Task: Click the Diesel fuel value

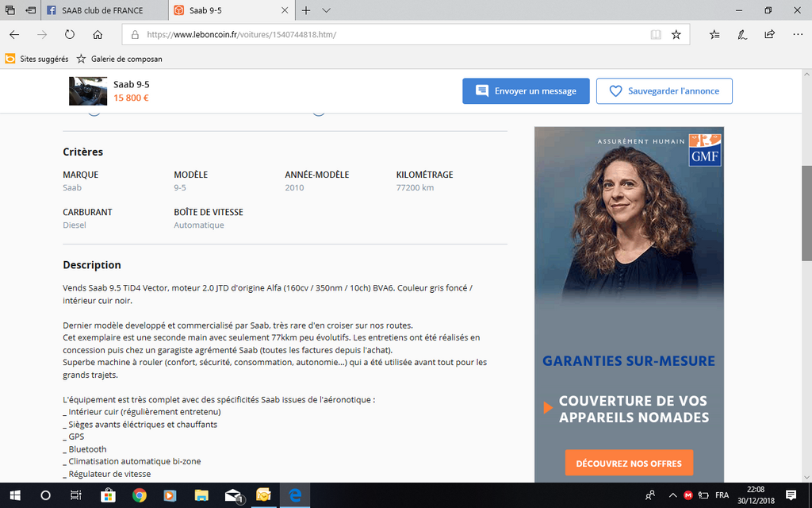Action: (75, 225)
